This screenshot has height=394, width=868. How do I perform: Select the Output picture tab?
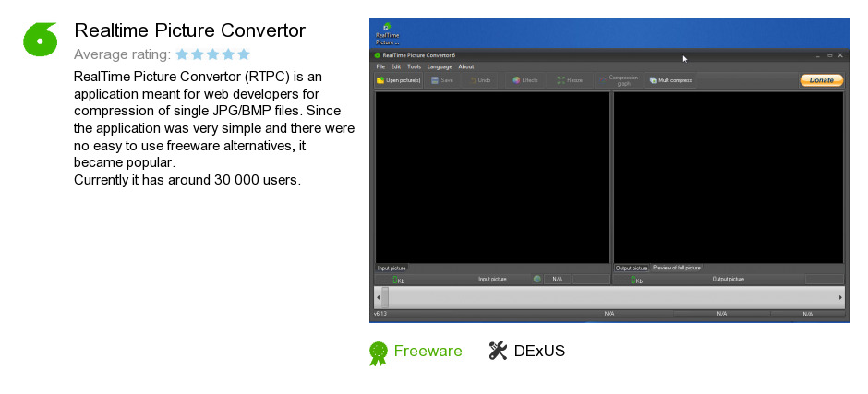tap(632, 268)
